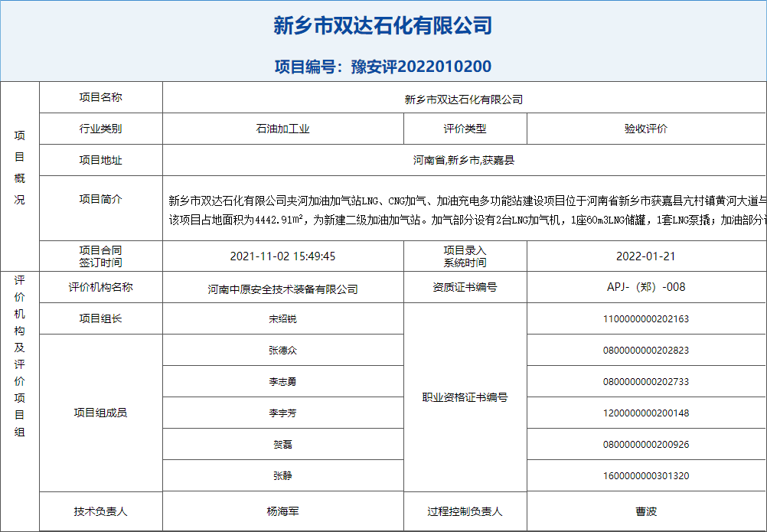Click the 项目合同签订时间 label
The image size is (767, 532).
coord(101,256)
